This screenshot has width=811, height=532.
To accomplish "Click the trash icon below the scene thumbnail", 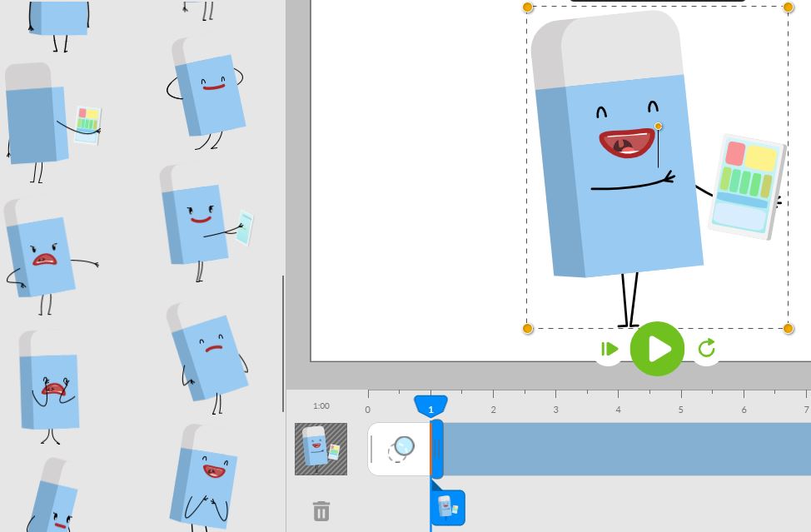I will [x=321, y=512].
